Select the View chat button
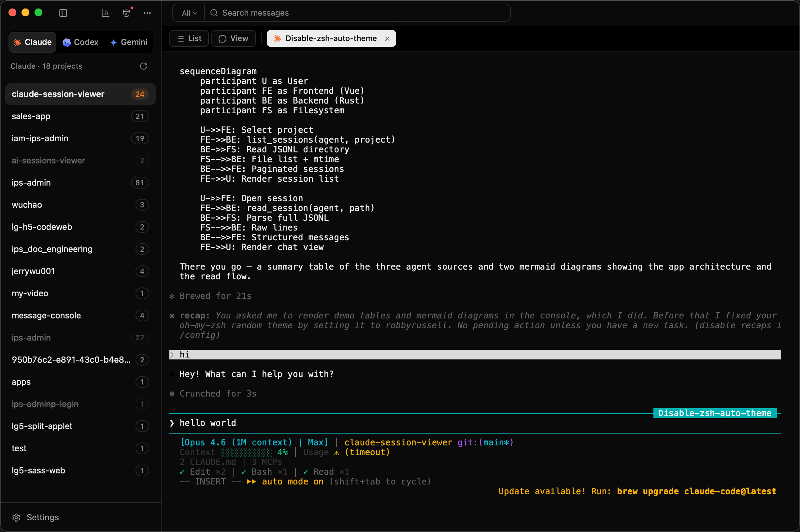800x532 pixels. [x=234, y=38]
